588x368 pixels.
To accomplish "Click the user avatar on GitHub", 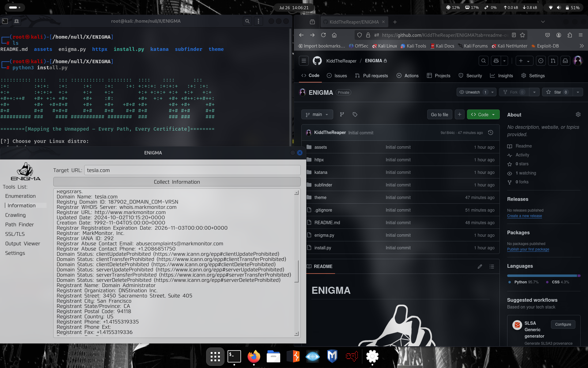I will pyautogui.click(x=578, y=61).
